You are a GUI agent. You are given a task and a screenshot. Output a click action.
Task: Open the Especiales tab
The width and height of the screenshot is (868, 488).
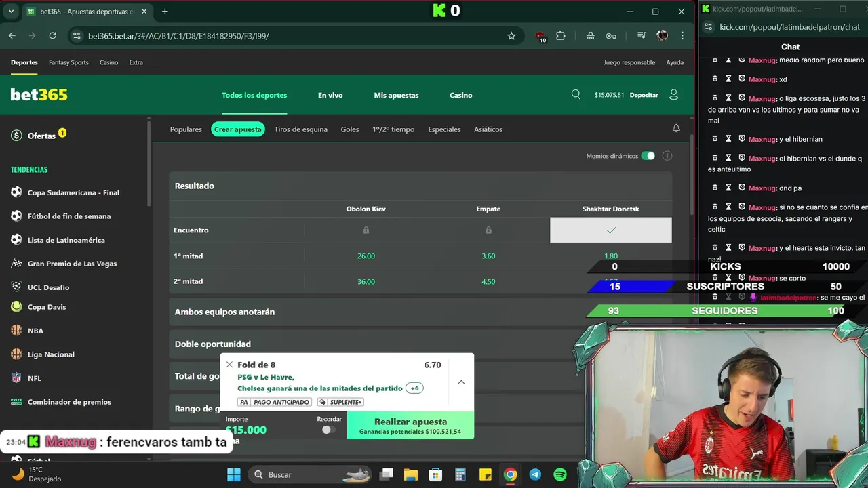(444, 129)
